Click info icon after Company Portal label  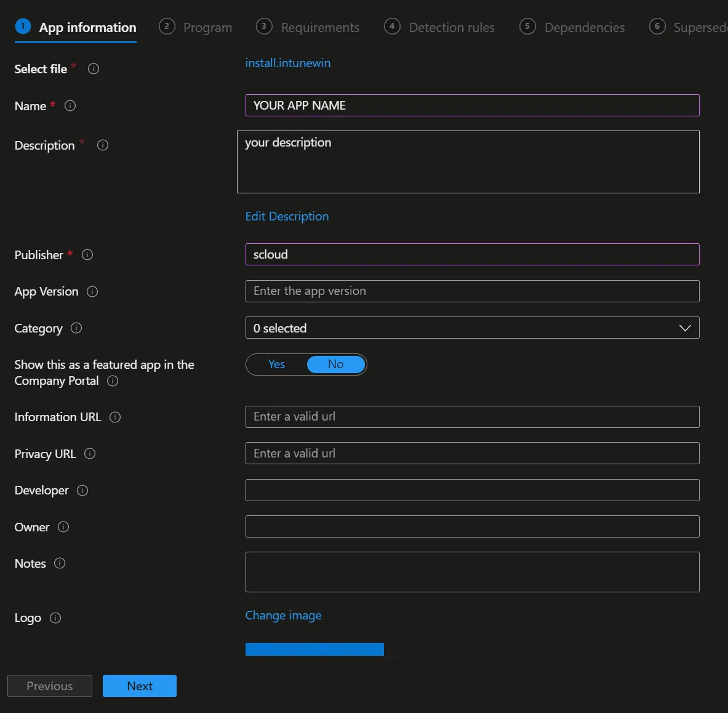(x=113, y=381)
